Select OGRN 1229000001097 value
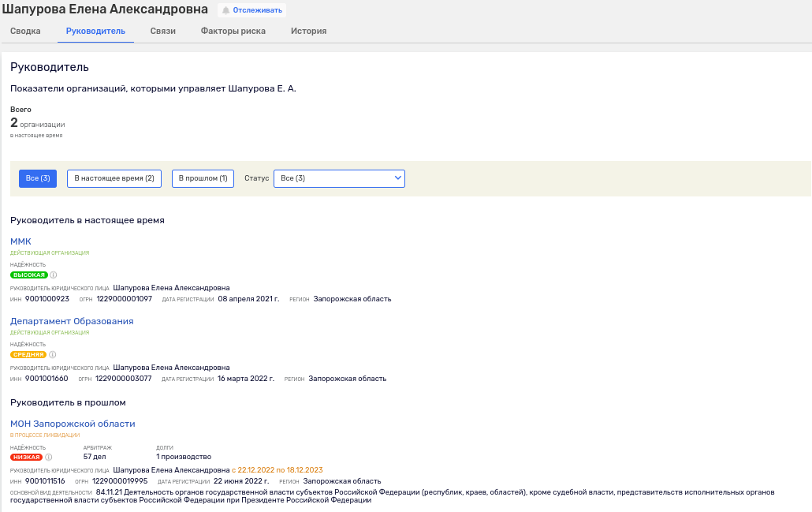Image resolution: width=812 pixels, height=512 pixels. click(x=125, y=299)
